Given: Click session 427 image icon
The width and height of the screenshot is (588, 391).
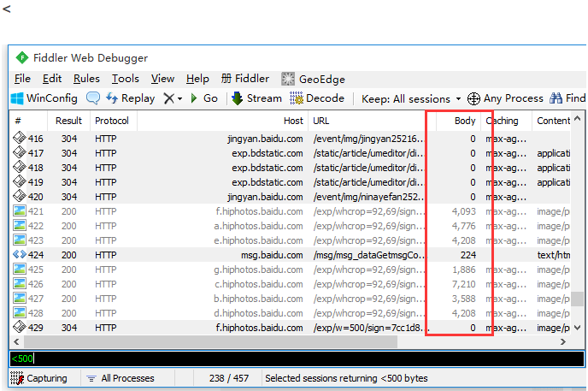Looking at the screenshot, I should click(19, 298).
